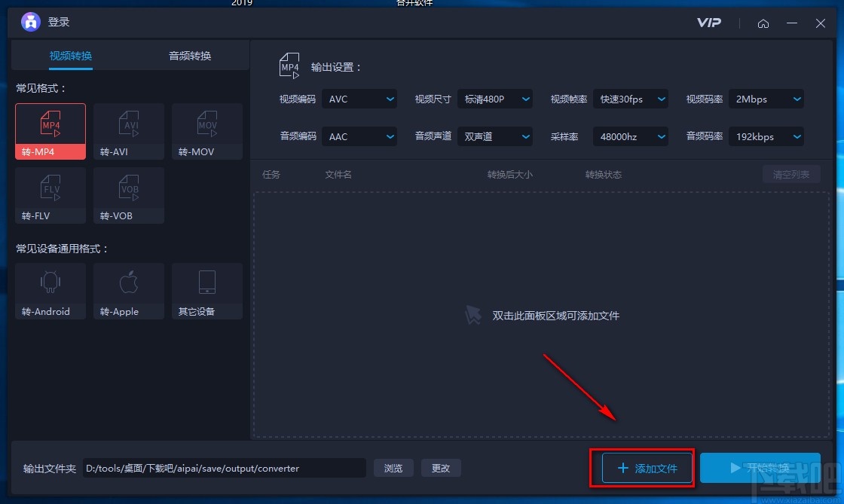Viewport: 844px width, 504px height.
Task: Select the 转-MP4 format icon
Action: [50, 130]
